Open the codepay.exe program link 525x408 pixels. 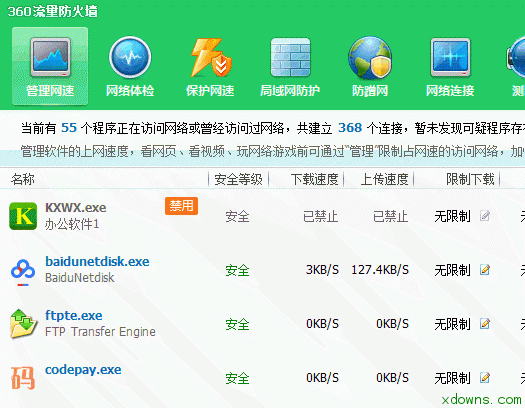(83, 370)
